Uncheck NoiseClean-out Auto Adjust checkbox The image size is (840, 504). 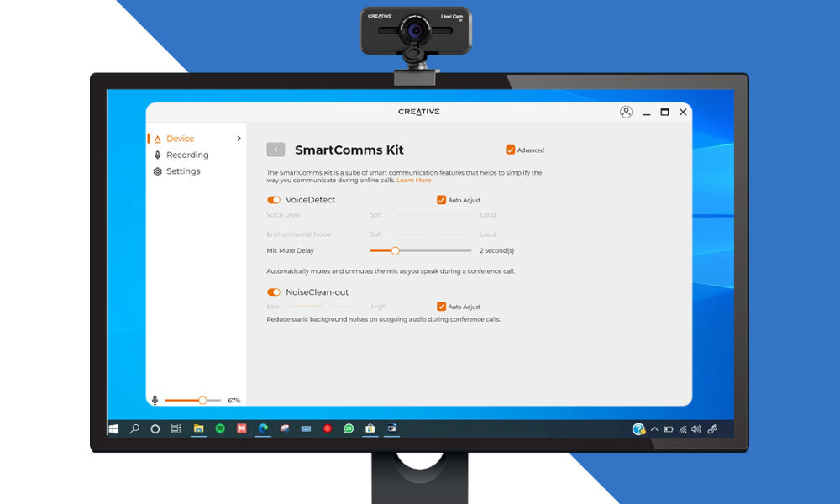click(x=442, y=307)
